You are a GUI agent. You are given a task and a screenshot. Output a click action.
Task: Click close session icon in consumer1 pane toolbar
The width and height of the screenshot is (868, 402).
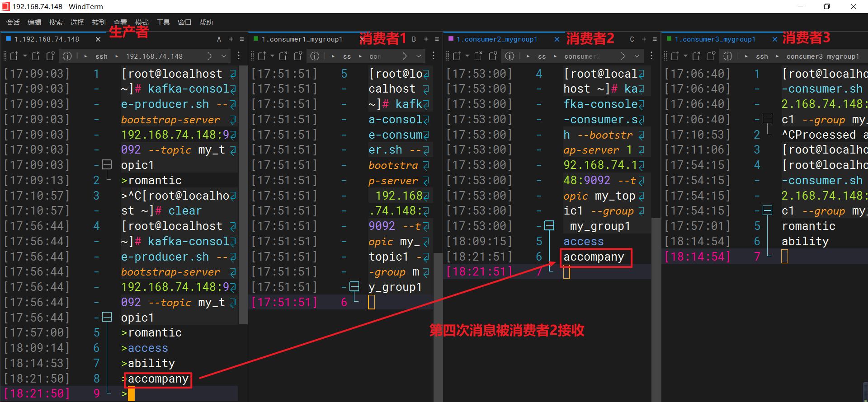point(283,56)
